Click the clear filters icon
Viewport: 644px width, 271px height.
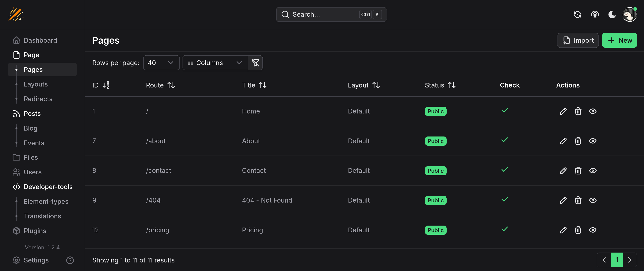[x=255, y=63]
